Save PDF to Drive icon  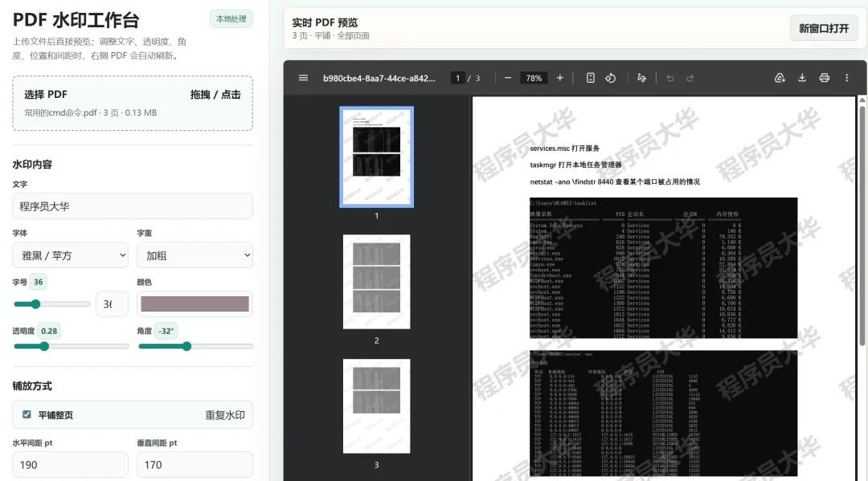coord(780,78)
